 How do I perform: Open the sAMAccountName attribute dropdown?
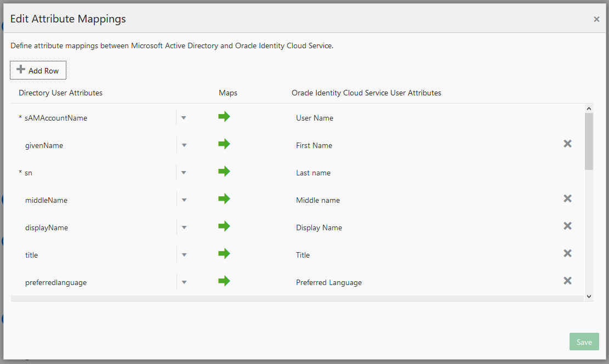pyautogui.click(x=184, y=117)
